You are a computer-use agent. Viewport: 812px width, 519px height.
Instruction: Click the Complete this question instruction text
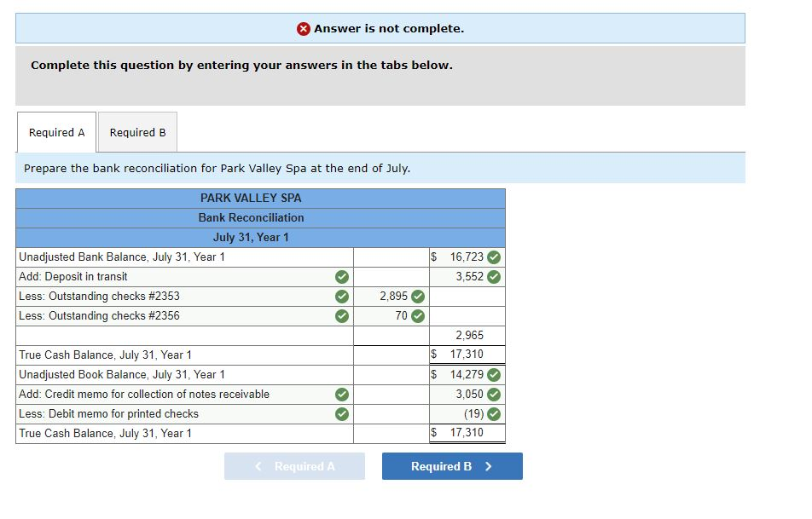pyautogui.click(x=241, y=66)
